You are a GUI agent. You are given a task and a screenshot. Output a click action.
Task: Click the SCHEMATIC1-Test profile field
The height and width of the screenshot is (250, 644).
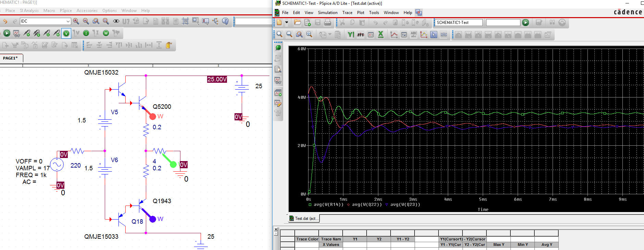coord(458,23)
